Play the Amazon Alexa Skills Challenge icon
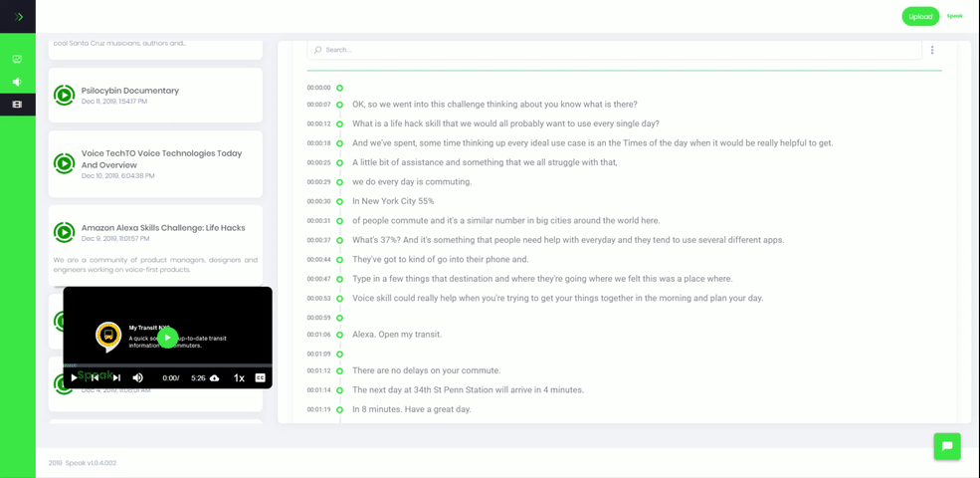Image resolution: width=980 pixels, height=478 pixels. pos(64,233)
